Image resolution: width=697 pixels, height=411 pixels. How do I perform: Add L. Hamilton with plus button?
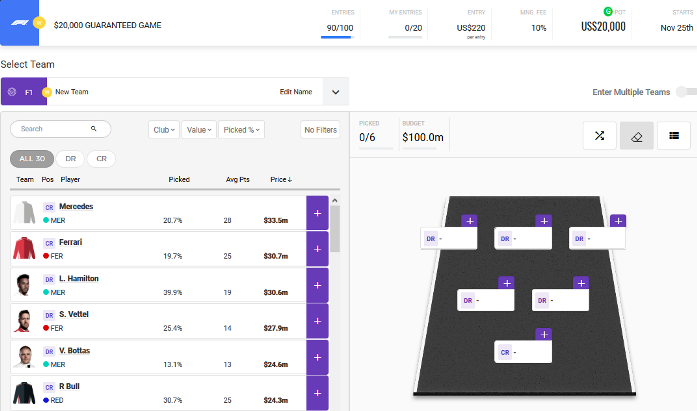[317, 285]
